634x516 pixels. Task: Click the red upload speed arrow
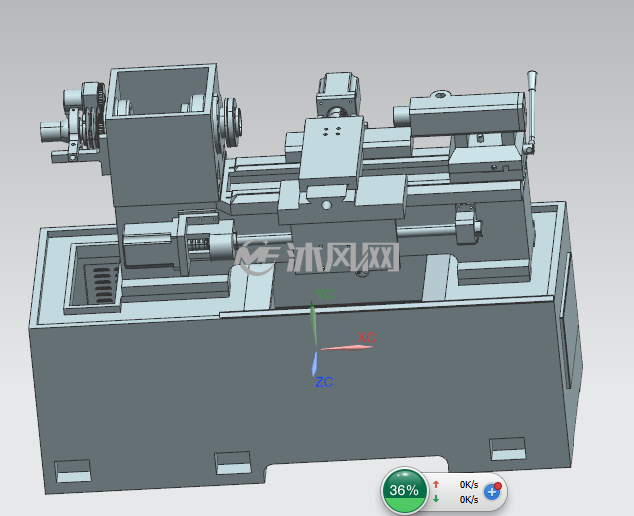click(436, 484)
